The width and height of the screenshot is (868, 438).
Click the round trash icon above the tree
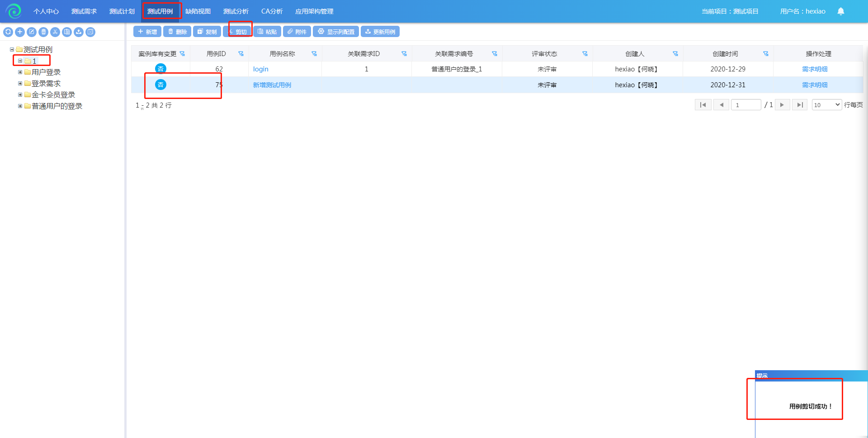(43, 32)
